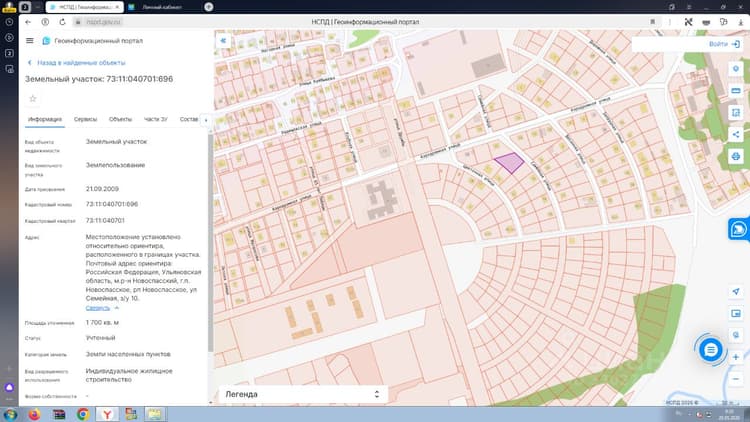Open the support widget at right edge

pos(739,229)
